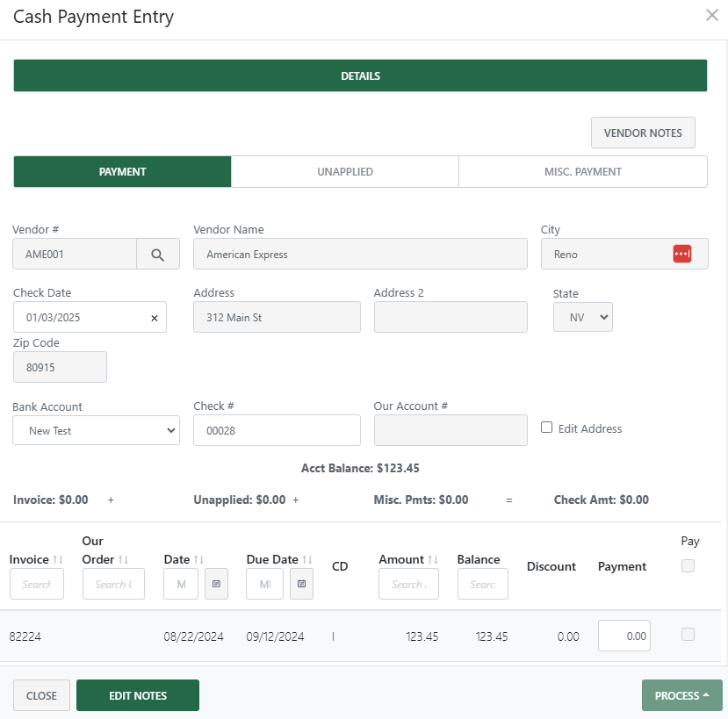Click the Payment amount field for invoice 82224
Screen dimensions: 728x719
623,635
